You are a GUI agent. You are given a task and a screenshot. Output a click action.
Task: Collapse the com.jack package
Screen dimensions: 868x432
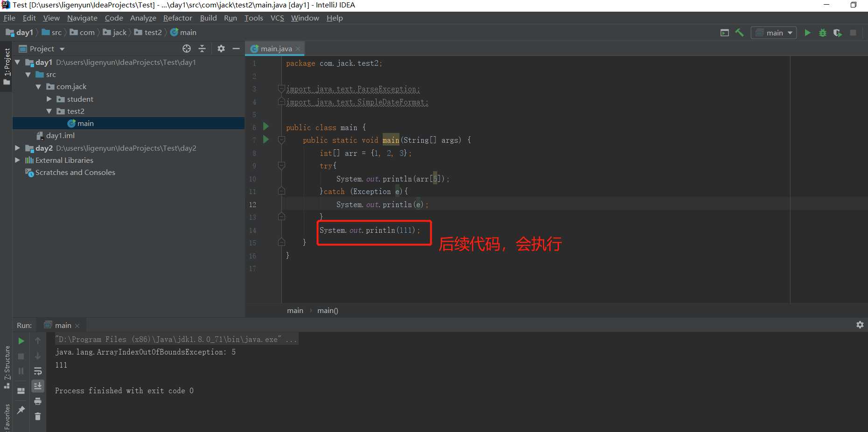[x=38, y=87]
